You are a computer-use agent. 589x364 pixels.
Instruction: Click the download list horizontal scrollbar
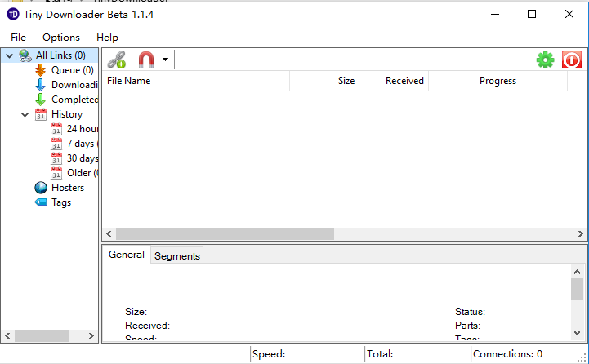[x=221, y=233]
